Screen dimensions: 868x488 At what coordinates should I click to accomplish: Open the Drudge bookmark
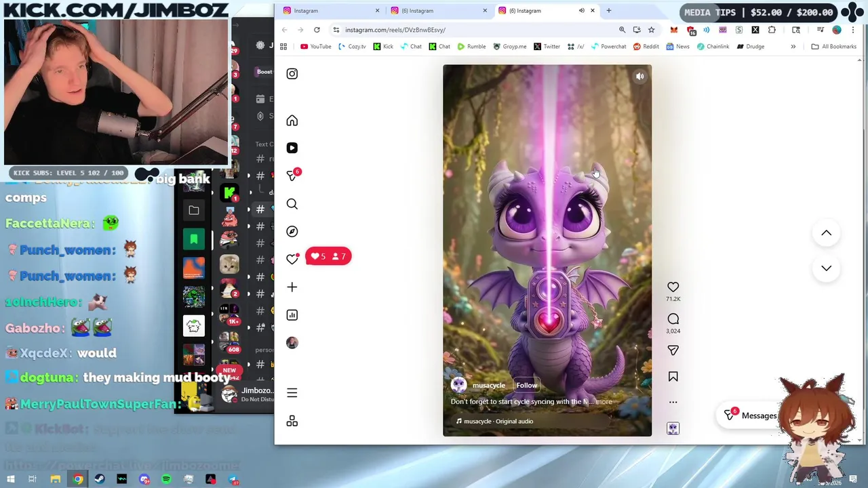(750, 47)
